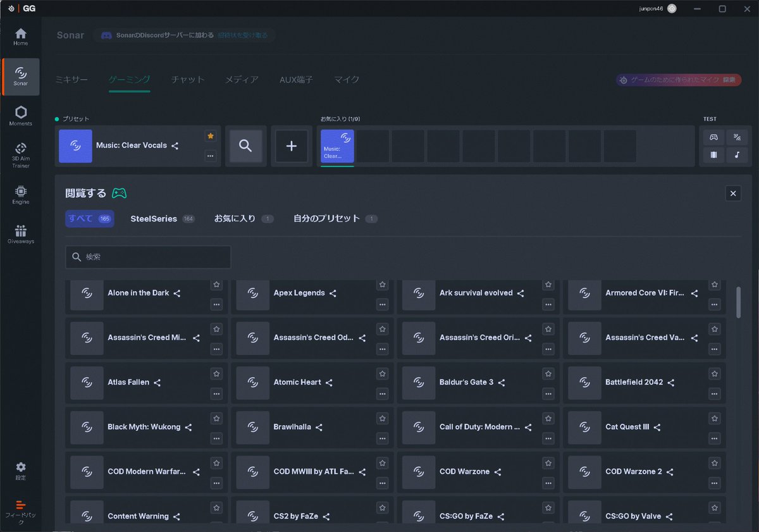Open Moments in the sidebar
This screenshot has height=532, width=759.
21,116
